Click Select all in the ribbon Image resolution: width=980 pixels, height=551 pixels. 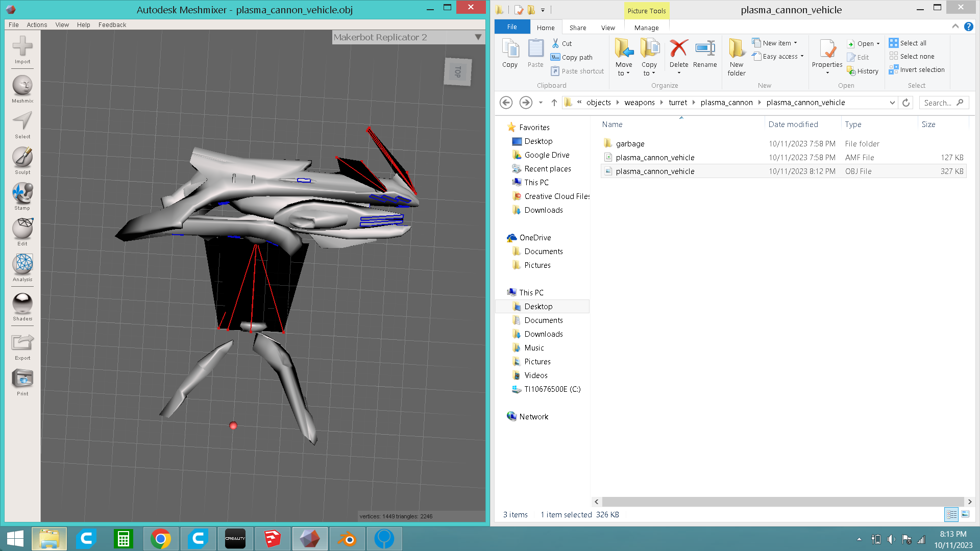(x=913, y=43)
